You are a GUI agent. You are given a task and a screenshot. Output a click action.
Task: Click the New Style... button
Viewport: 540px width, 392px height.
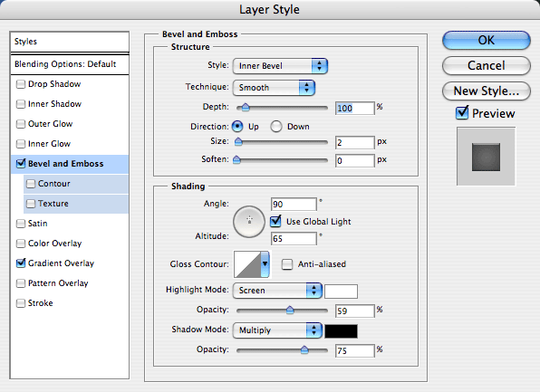(486, 91)
